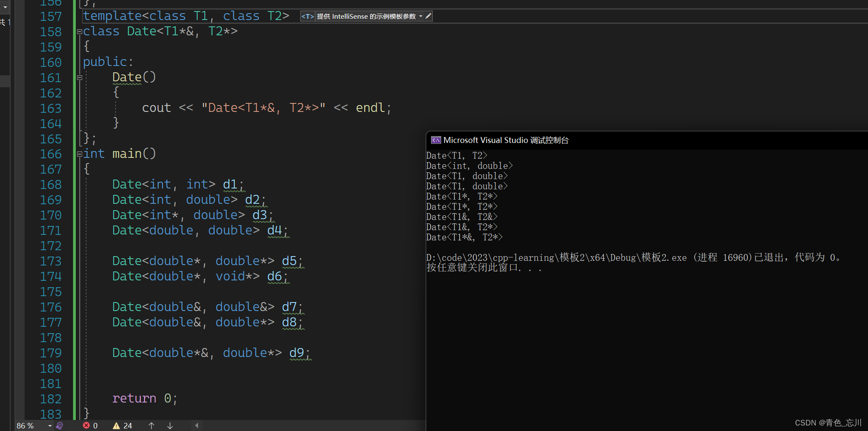Open the IntelliSense sample template arguments dropdown

421,17
